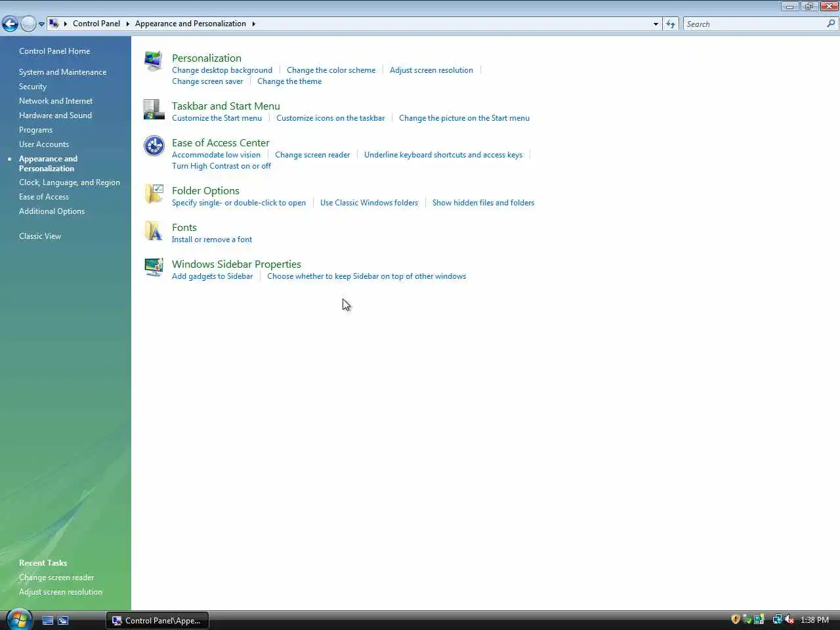Click the Ease of Access Center icon
This screenshot has height=630, width=840.
point(154,146)
